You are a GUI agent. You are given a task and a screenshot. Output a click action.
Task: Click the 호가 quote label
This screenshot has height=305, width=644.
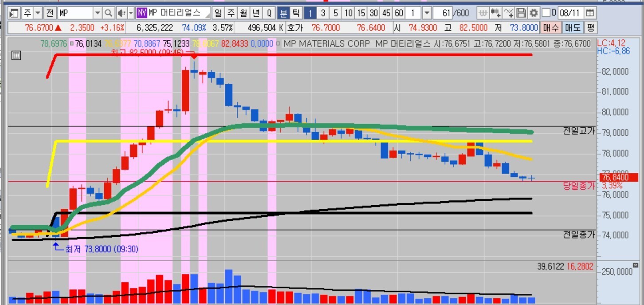[x=295, y=28]
